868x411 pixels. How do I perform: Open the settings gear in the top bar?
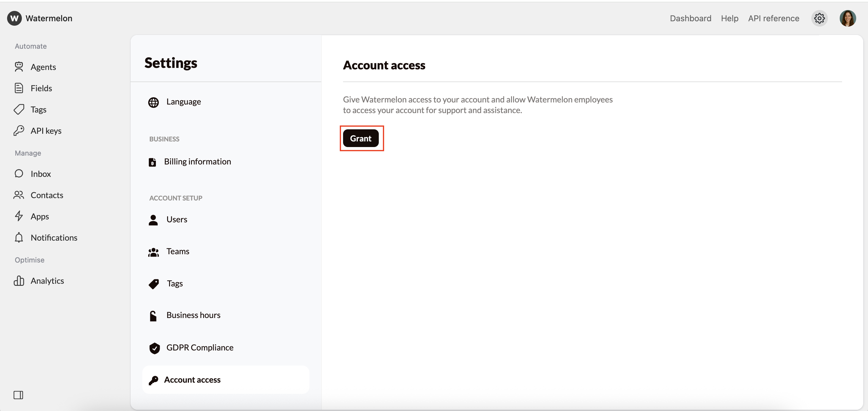click(820, 18)
